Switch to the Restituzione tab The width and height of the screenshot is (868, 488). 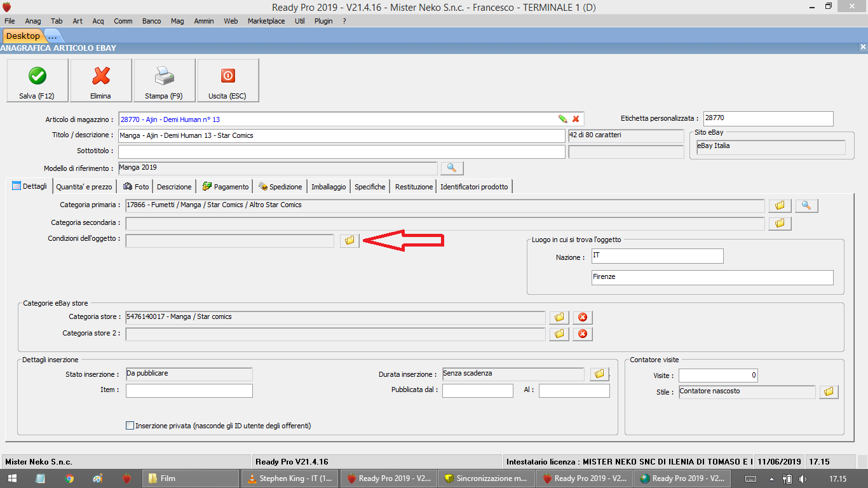(414, 187)
